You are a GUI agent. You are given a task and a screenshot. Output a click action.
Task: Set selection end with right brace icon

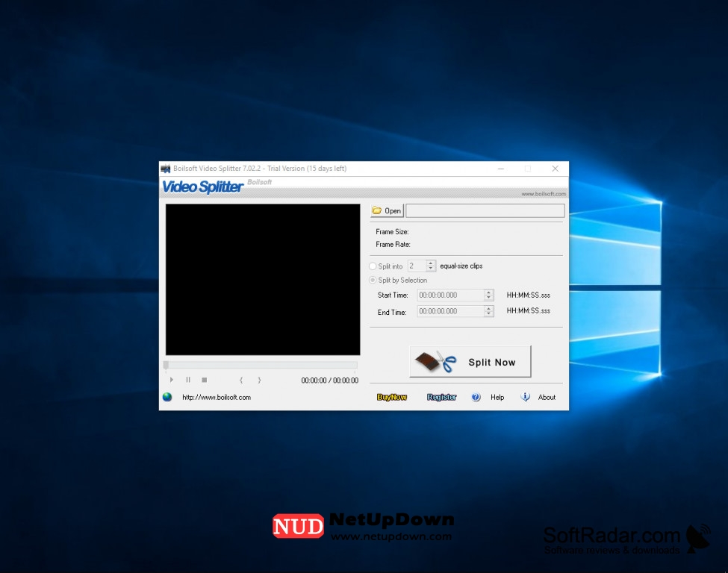pyautogui.click(x=259, y=380)
